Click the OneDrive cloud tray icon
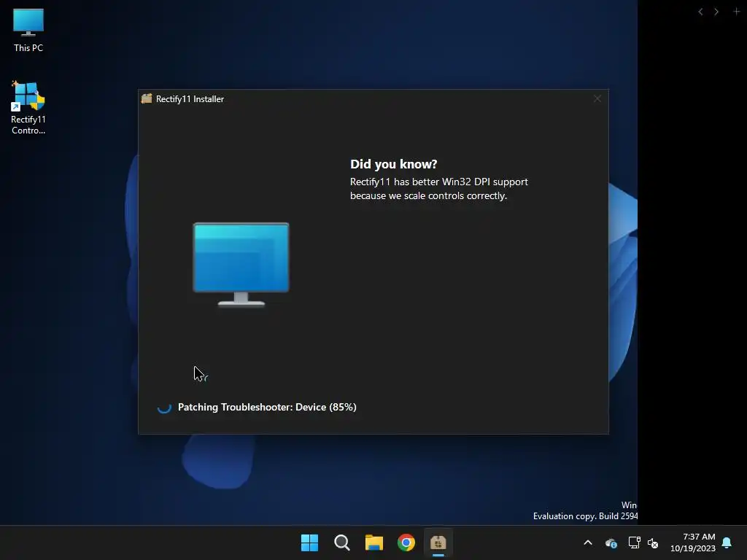The image size is (747, 560). [x=611, y=542]
